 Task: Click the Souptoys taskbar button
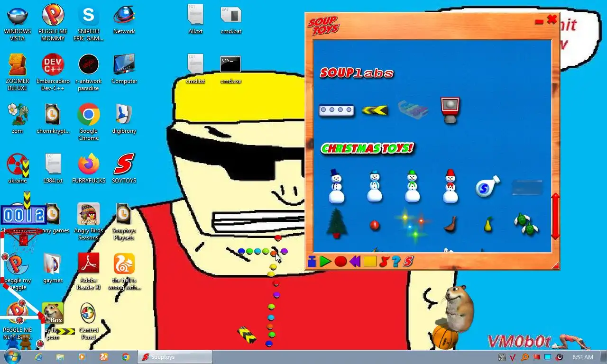pyautogui.click(x=175, y=357)
